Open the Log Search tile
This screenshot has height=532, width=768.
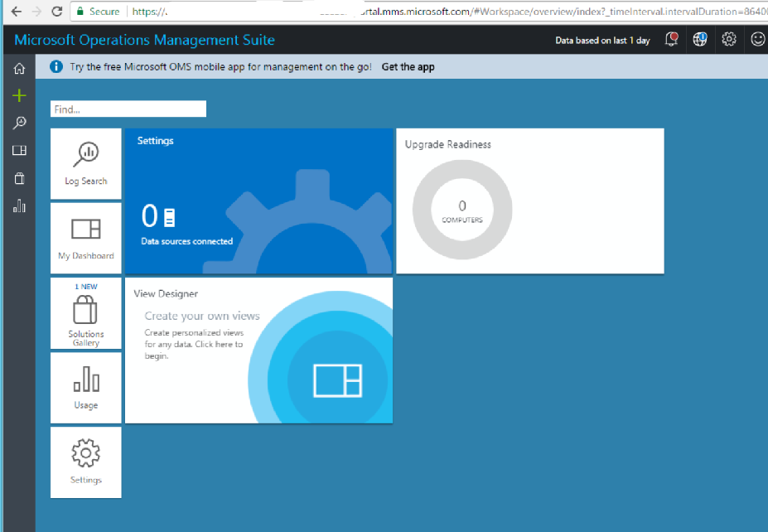85,163
